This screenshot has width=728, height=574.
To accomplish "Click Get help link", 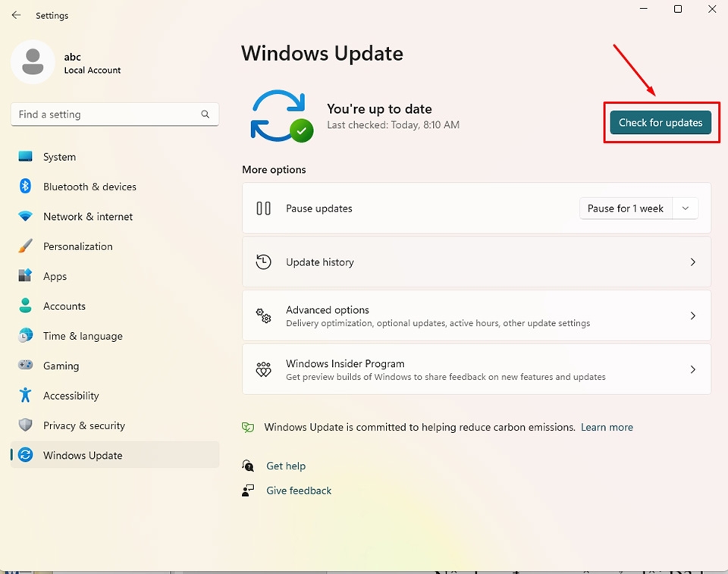I will (286, 466).
